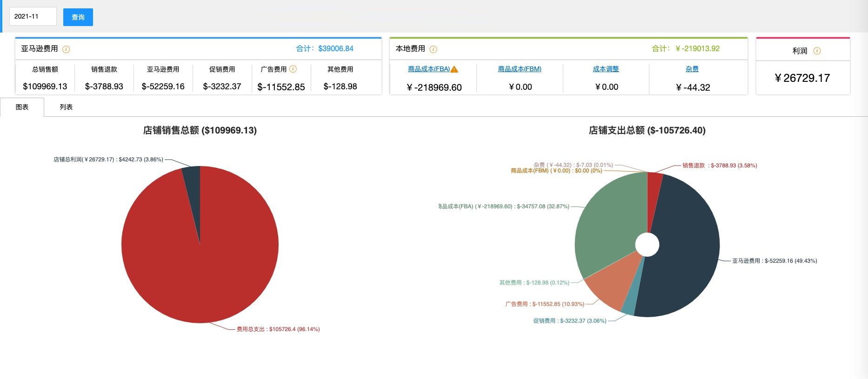Click info icon next to 亚马逊费用 title
The width and height of the screenshot is (868, 379).
click(x=66, y=49)
